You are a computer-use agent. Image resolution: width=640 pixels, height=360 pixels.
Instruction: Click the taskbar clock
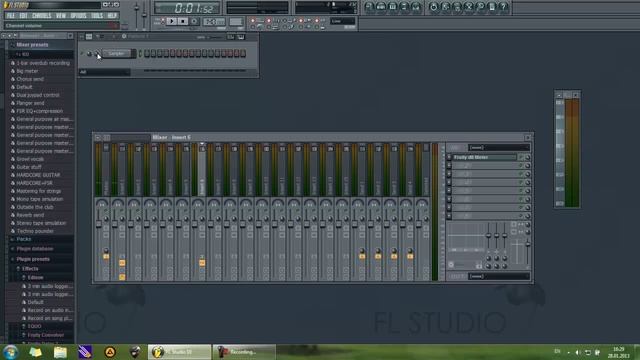tap(619, 352)
